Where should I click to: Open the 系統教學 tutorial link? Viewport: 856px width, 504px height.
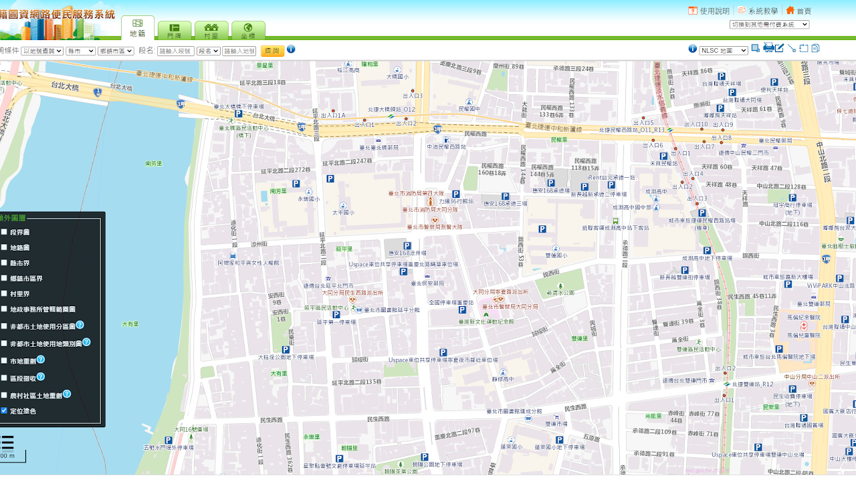pyautogui.click(x=763, y=11)
